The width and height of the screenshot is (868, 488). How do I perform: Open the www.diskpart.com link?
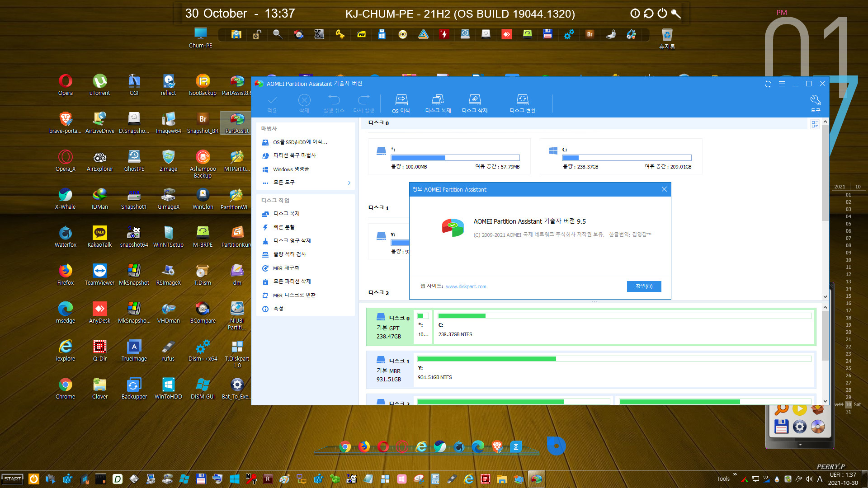tap(466, 286)
